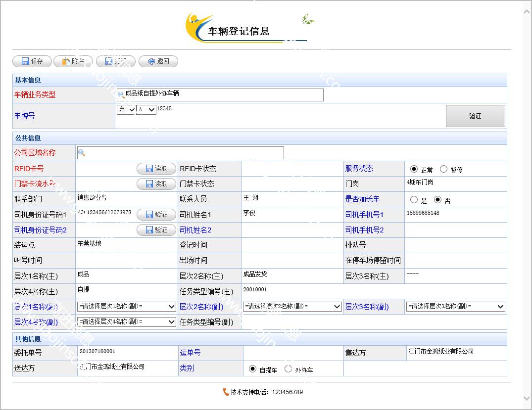Select 是 for 是否加长车
The width and height of the screenshot is (532, 410).
pos(414,200)
